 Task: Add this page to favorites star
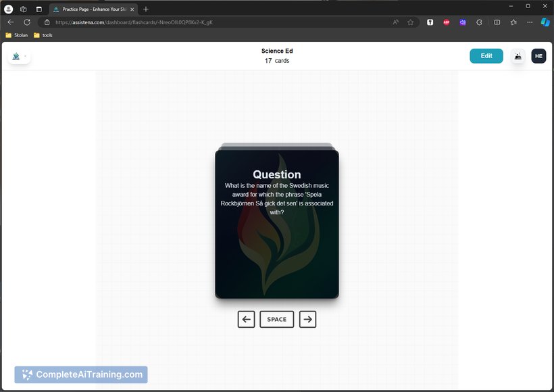pyautogui.click(x=410, y=22)
